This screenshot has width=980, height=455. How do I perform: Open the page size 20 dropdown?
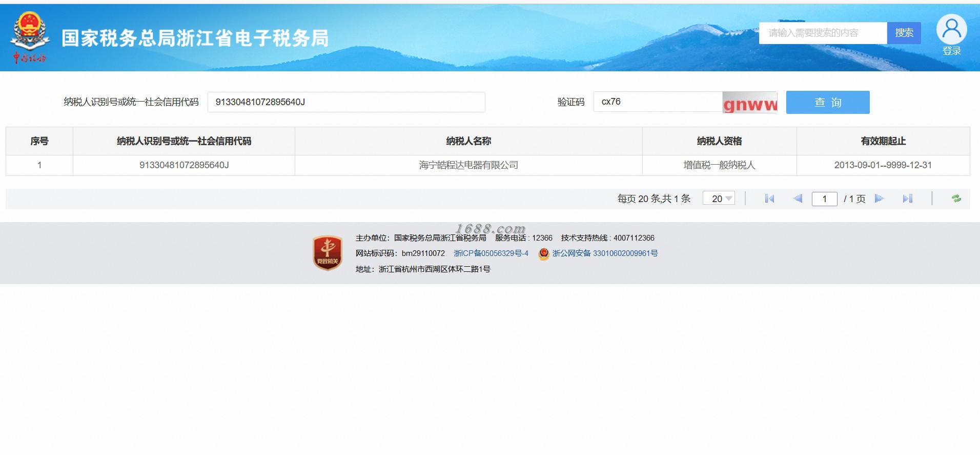[719, 199]
